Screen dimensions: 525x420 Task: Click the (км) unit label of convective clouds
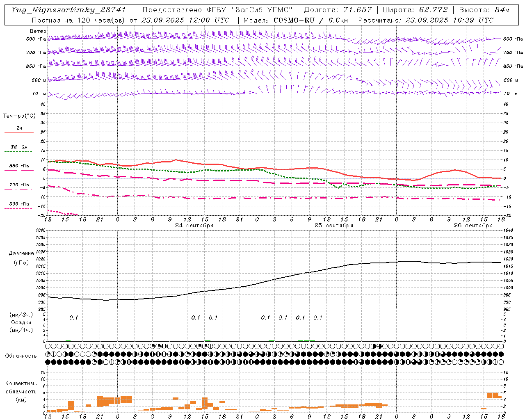[x=21, y=399]
